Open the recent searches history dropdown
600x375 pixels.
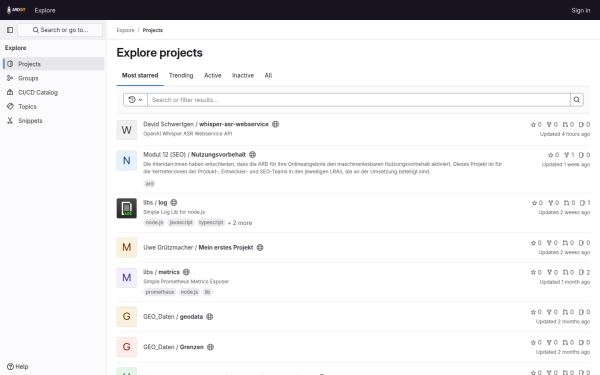135,100
